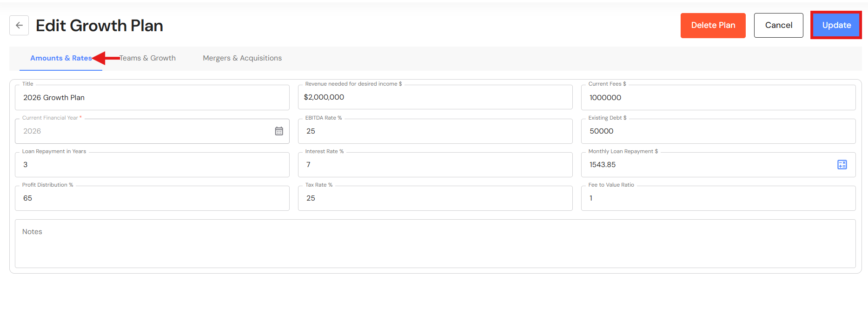
Task: Click the monthly loan repayment calculator icon
Action: [842, 165]
